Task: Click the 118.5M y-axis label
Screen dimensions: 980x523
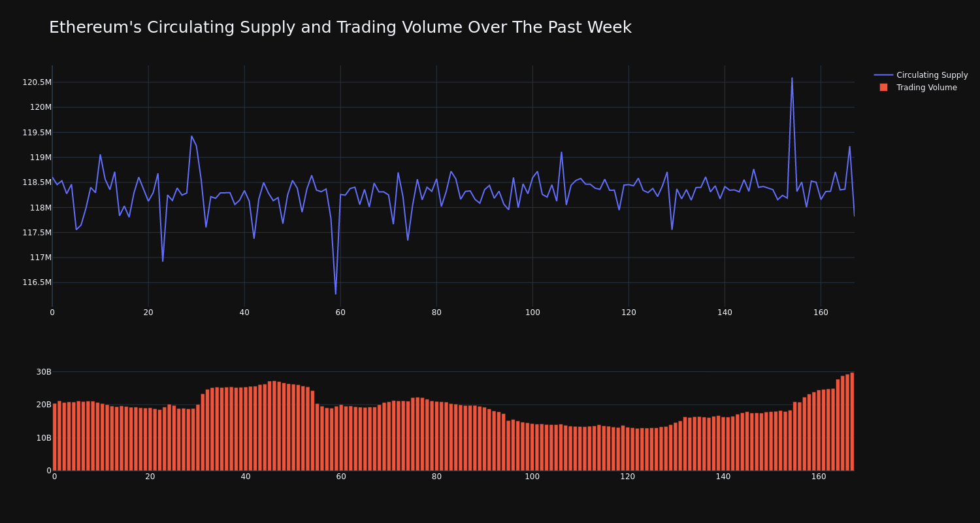Action: click(37, 182)
